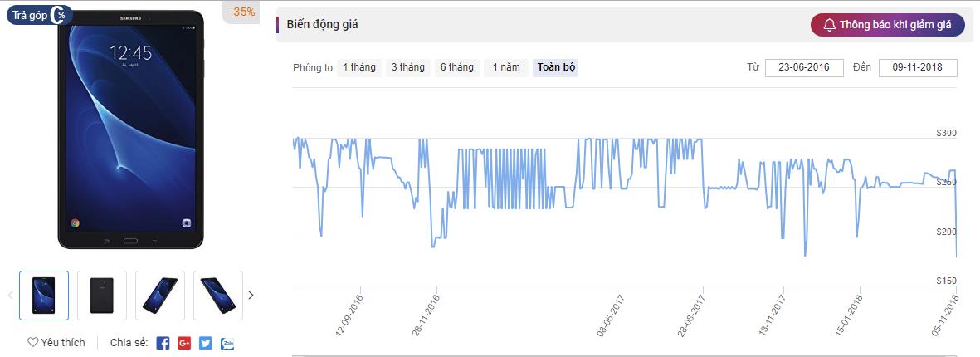This screenshot has width=980, height=357.
Task: Click the Trả góp 0% badge
Action: 39,15
